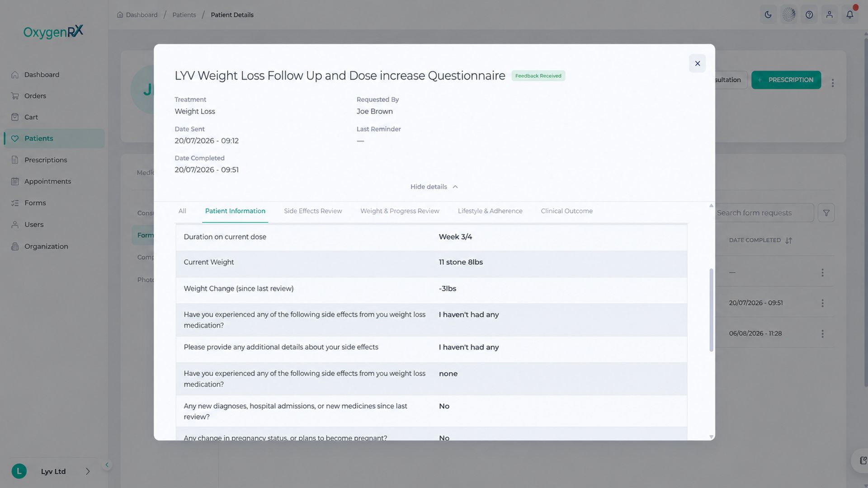Click the filter funnel icon

[x=826, y=213]
